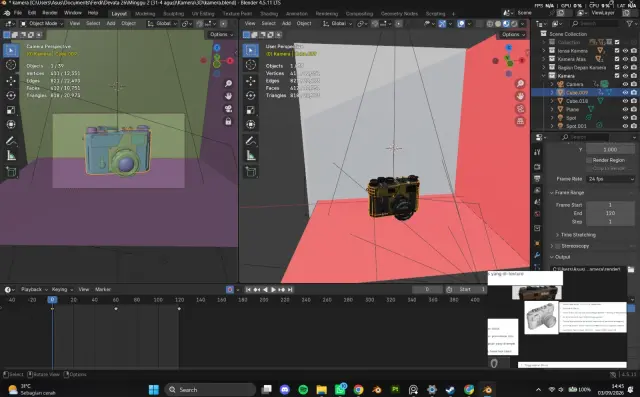Image resolution: width=640 pixels, height=397 pixels.
Task: Choose the Measure tool in left viewport
Action: pyautogui.click(x=11, y=155)
